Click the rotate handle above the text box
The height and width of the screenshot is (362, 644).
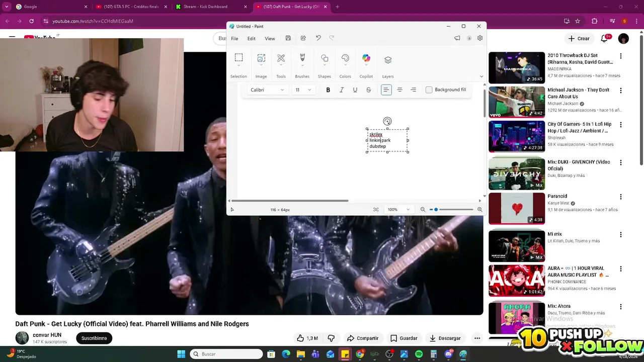(387, 121)
